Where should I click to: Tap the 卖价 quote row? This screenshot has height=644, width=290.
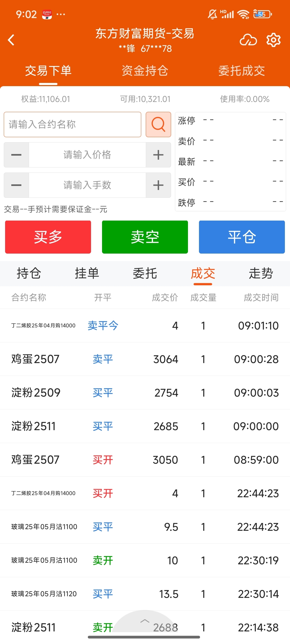230,141
